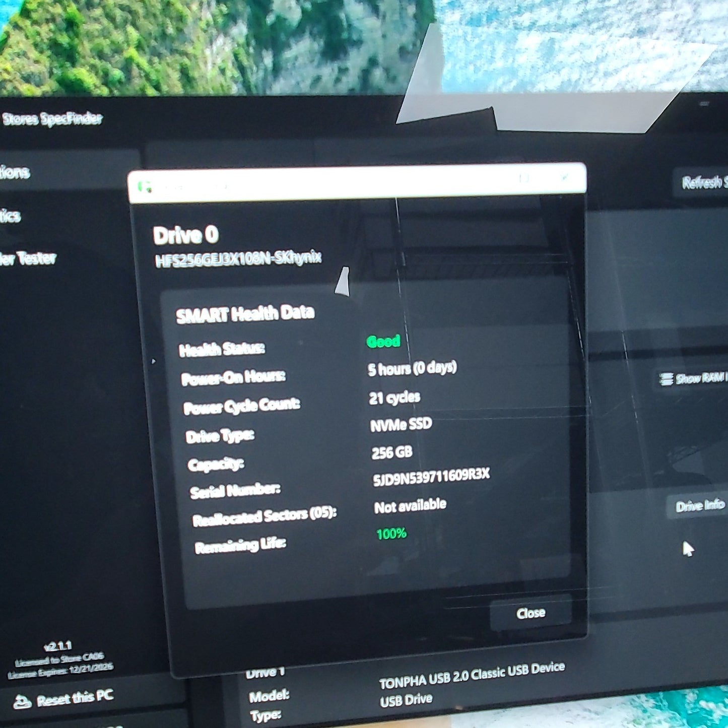Click the 'Capacity:' label
Screen dimensions: 728x728
pyautogui.click(x=216, y=464)
